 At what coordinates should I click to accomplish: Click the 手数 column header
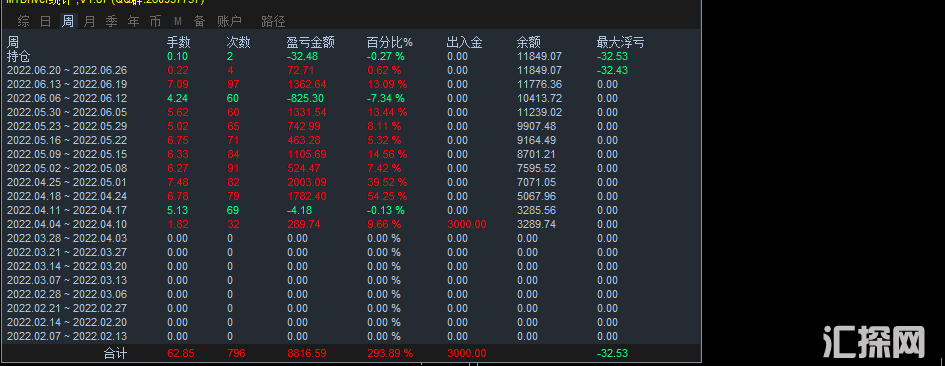[178, 42]
